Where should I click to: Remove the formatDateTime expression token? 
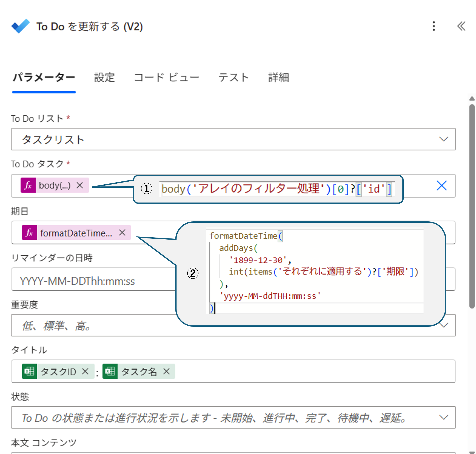(x=122, y=233)
